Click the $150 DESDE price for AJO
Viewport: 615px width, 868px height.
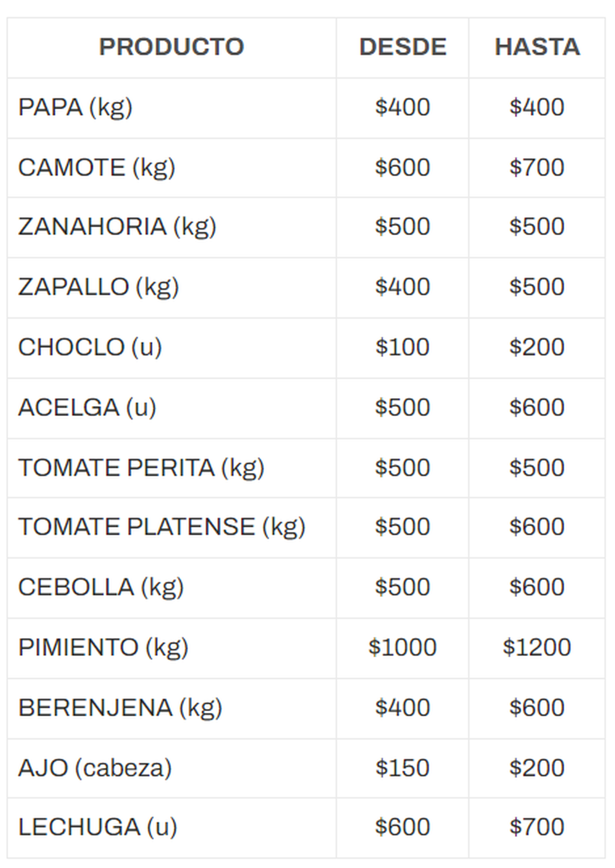click(x=402, y=768)
